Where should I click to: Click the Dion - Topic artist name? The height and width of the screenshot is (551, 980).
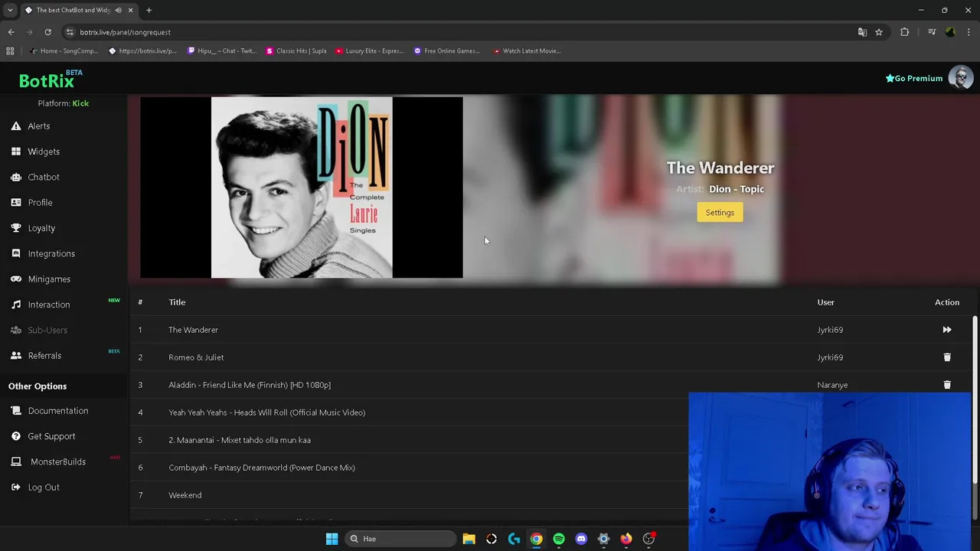click(x=737, y=189)
